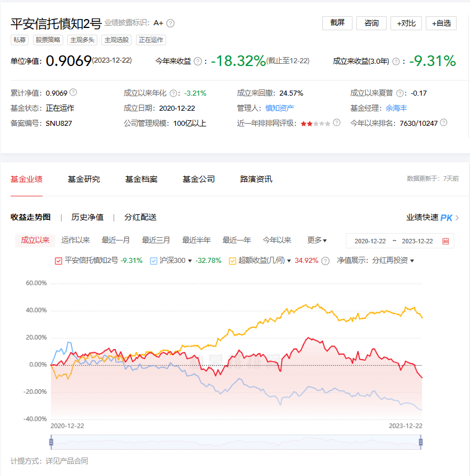Select 最近三月 time range
This screenshot has height=476, width=470.
tap(156, 240)
